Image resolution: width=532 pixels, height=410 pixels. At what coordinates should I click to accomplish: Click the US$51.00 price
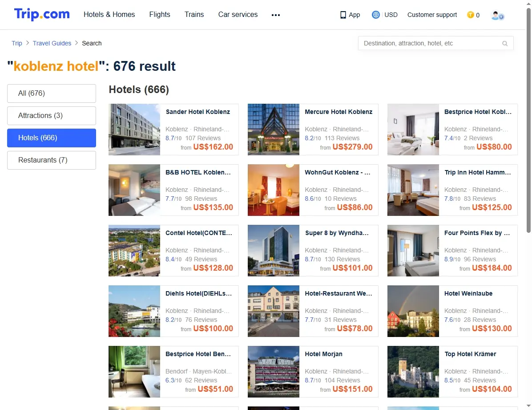215,389
